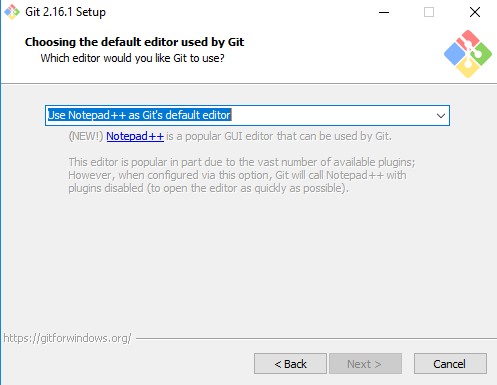Cancel the Git installation

coord(450,364)
